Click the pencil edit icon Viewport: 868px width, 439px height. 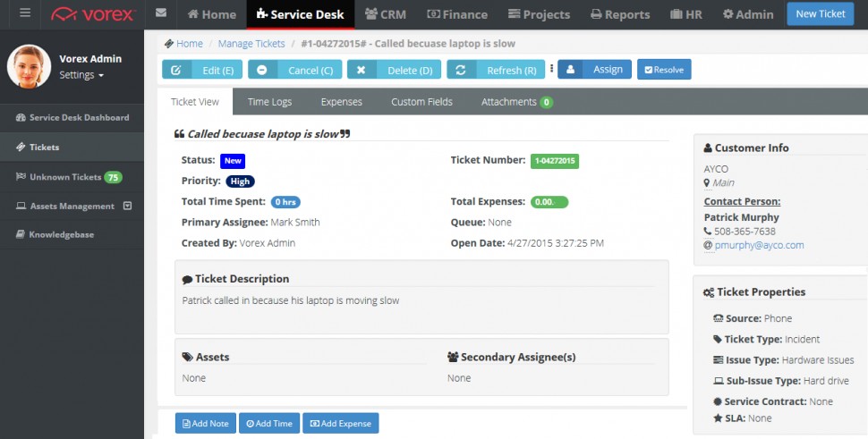(176, 71)
